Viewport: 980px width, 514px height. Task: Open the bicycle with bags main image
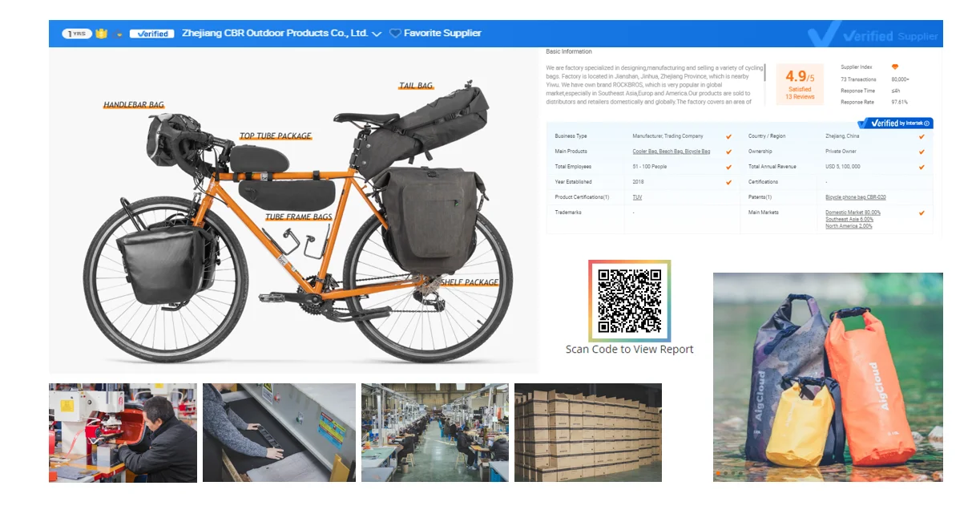(294, 211)
